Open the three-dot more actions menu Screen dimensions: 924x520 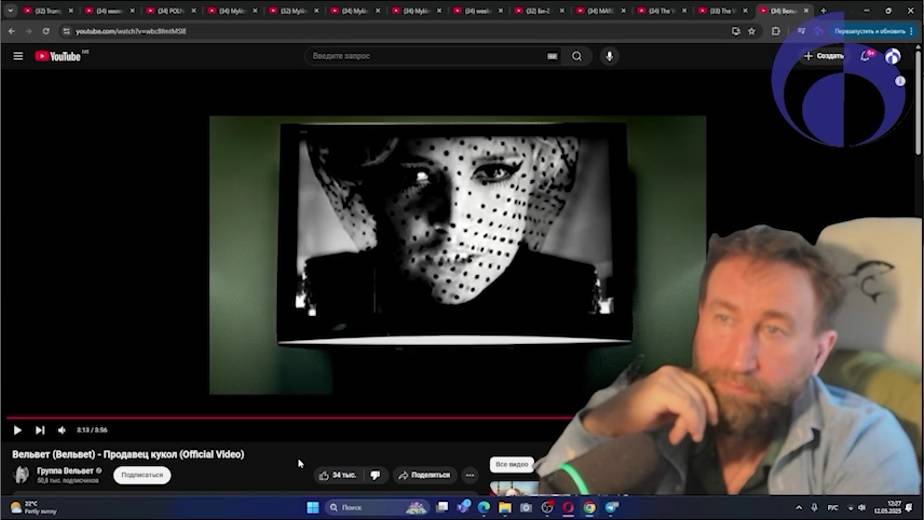pyautogui.click(x=470, y=475)
